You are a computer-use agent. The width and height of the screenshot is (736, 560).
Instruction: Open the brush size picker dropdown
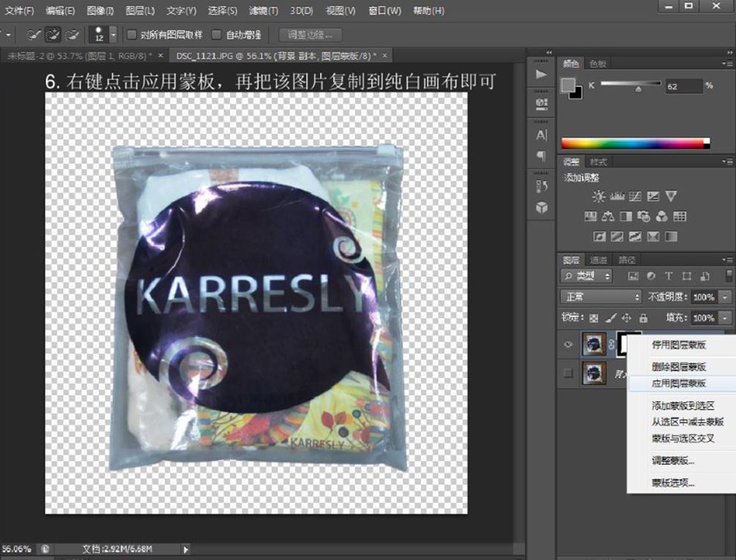[113, 34]
